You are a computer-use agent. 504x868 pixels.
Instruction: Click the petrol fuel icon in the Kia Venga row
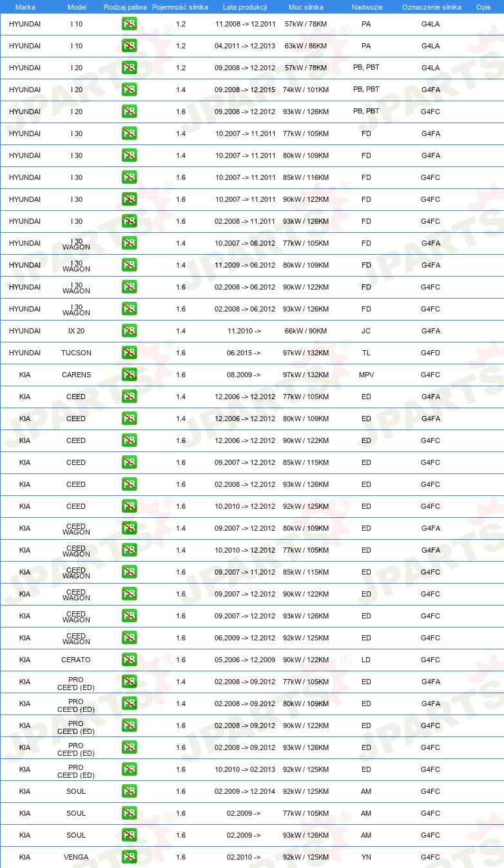click(x=129, y=857)
